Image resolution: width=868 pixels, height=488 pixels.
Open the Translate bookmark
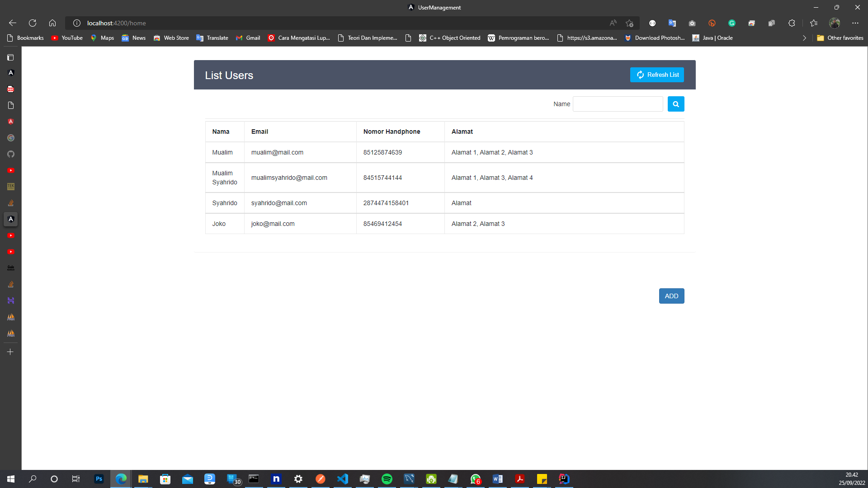[212, 38]
